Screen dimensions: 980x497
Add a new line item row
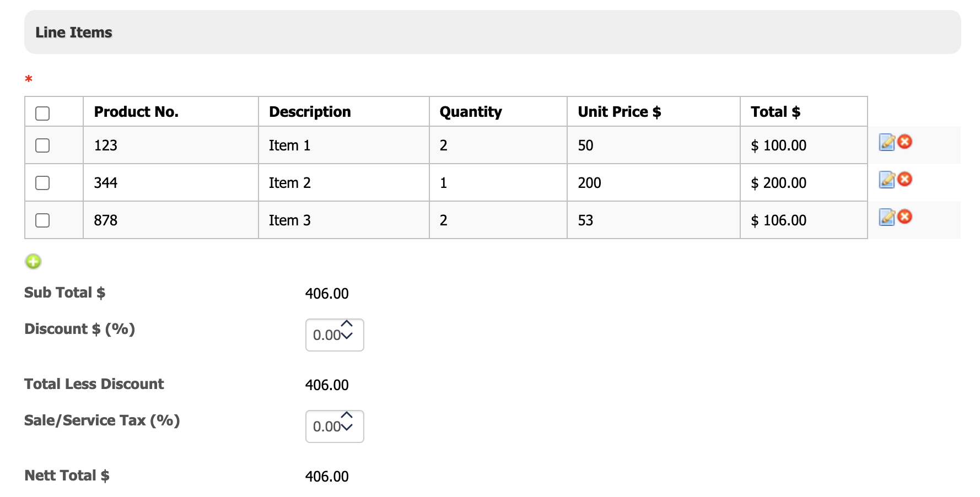pos(33,261)
